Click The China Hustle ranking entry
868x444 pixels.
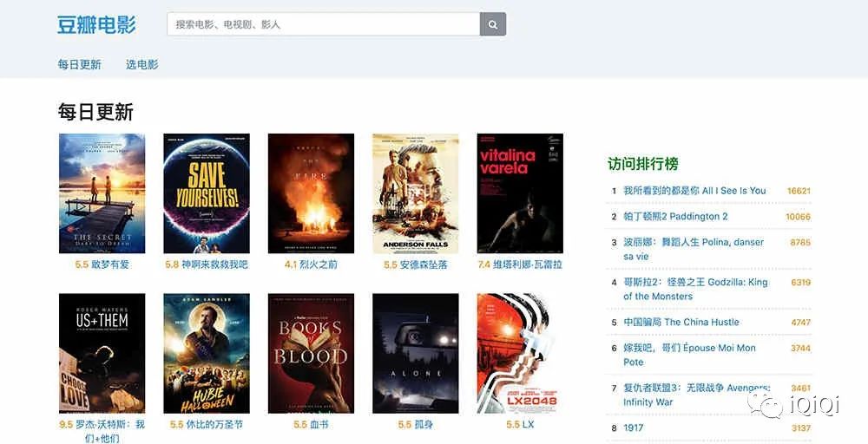click(681, 322)
